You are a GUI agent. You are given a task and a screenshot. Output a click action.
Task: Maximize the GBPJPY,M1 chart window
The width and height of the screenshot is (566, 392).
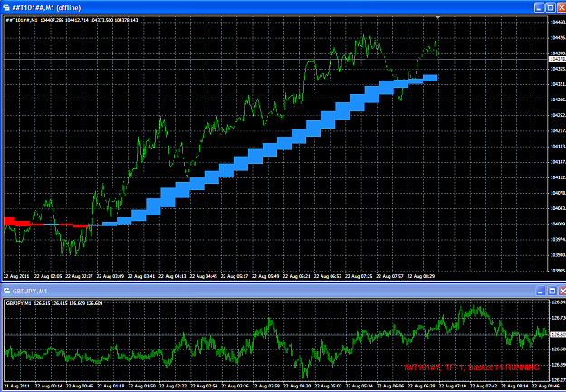click(552, 291)
